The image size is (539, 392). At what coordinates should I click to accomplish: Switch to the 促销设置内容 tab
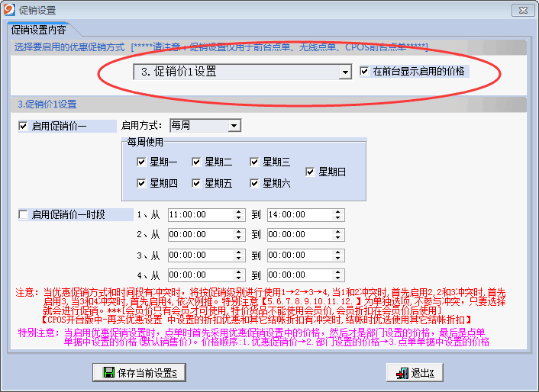(x=38, y=31)
